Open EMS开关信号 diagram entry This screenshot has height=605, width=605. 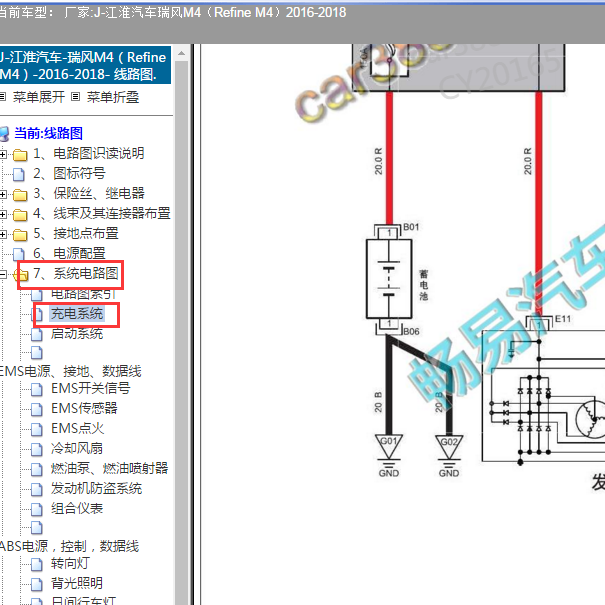pyautogui.click(x=91, y=388)
